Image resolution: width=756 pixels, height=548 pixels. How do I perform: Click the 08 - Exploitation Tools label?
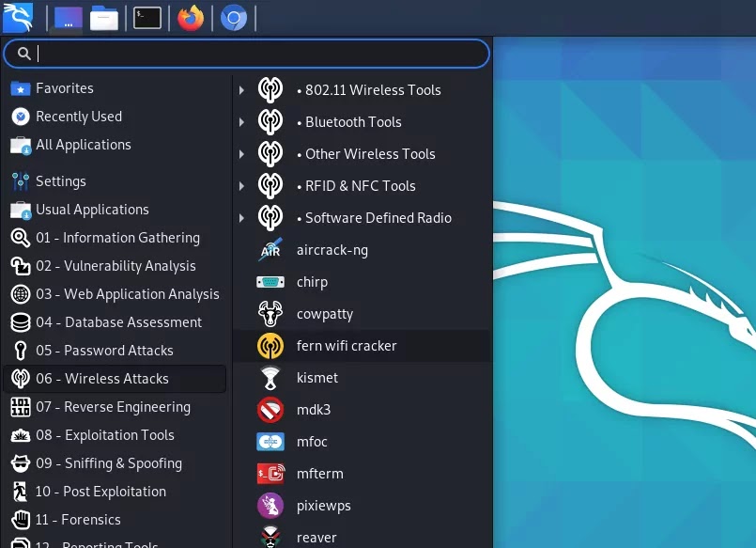click(x=105, y=435)
